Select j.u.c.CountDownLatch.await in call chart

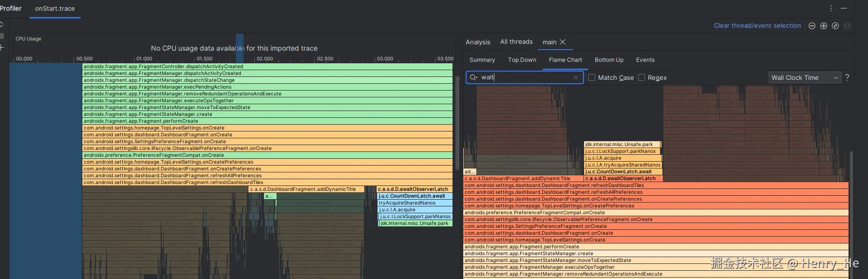[415, 196]
